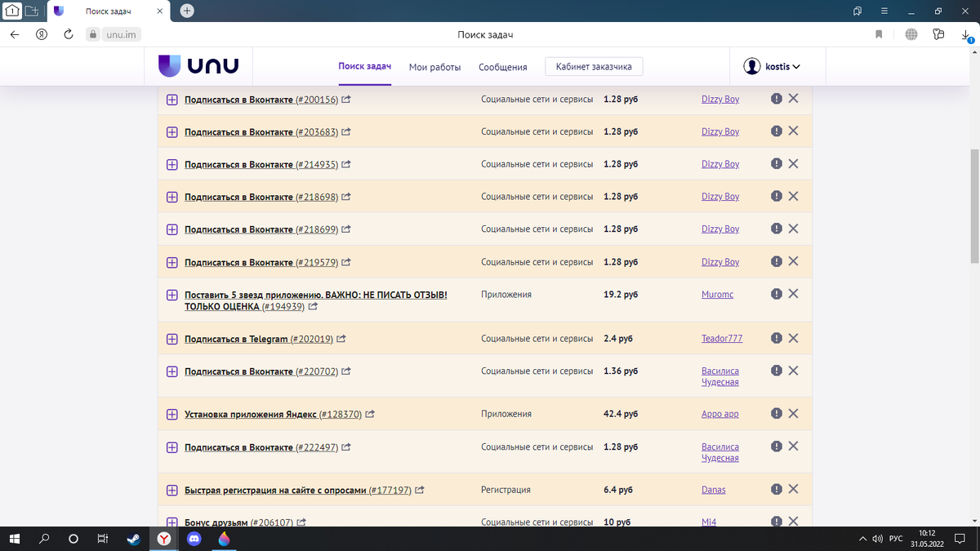
Task: Open browser menu hamburger icon
Action: click(x=884, y=11)
